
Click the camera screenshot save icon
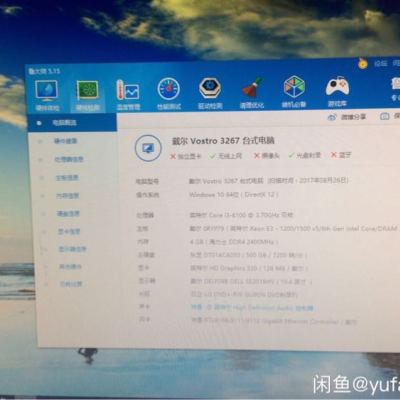click(385, 116)
